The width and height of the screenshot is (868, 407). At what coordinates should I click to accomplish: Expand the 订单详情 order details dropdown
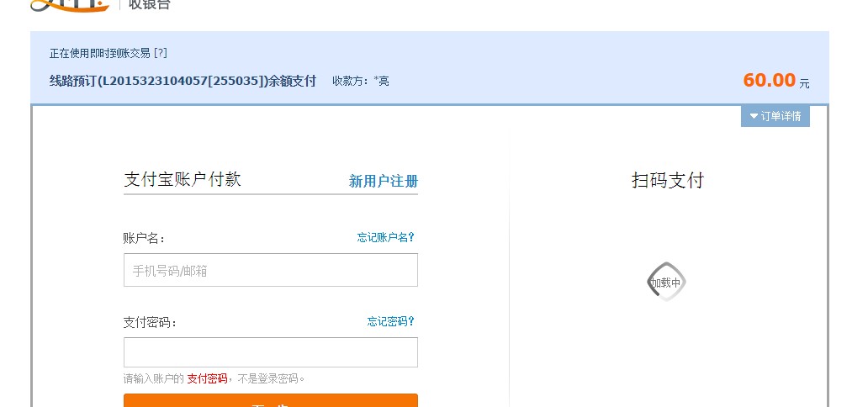[775, 116]
